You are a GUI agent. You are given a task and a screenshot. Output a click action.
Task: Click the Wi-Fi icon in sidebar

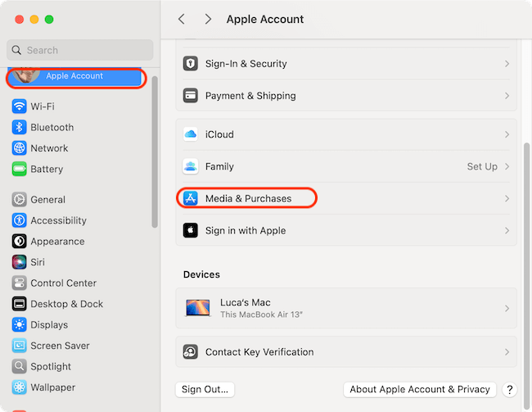point(20,106)
